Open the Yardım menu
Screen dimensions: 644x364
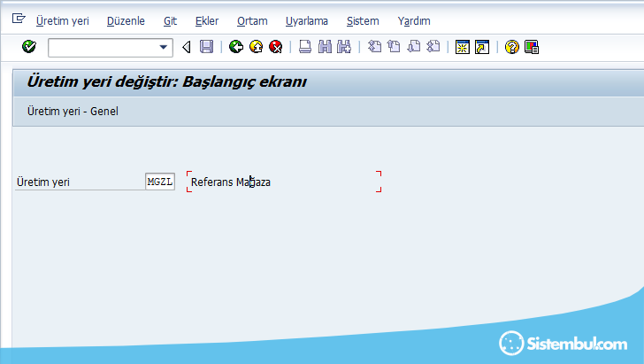[414, 21]
